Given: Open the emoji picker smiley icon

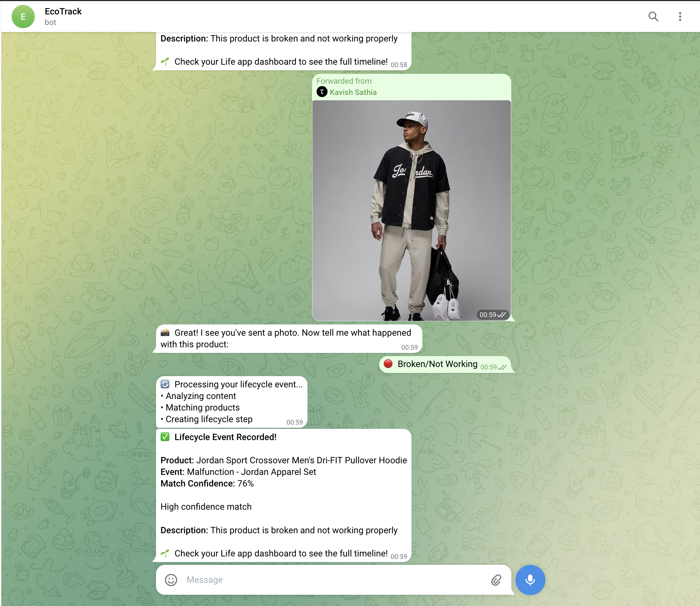Looking at the screenshot, I should pyautogui.click(x=171, y=580).
